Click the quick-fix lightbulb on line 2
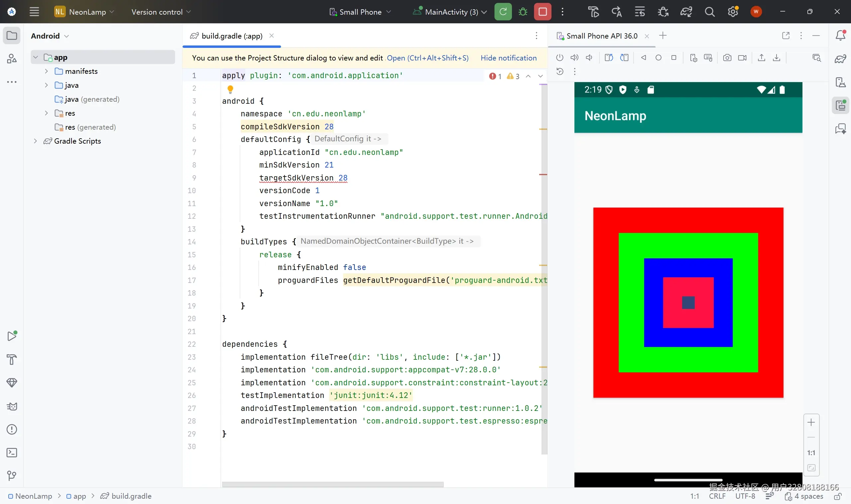This screenshot has width=851, height=504. [x=230, y=89]
